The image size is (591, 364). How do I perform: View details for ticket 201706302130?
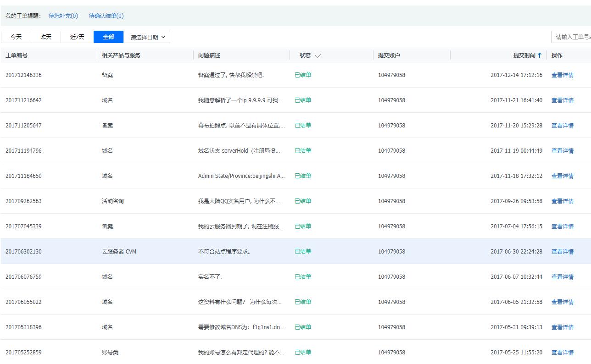pos(563,252)
